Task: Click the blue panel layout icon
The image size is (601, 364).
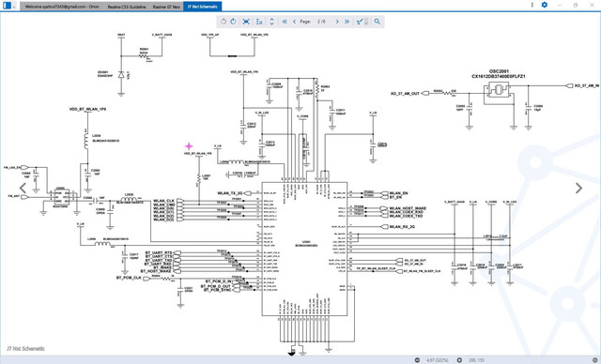Action: point(7,6)
